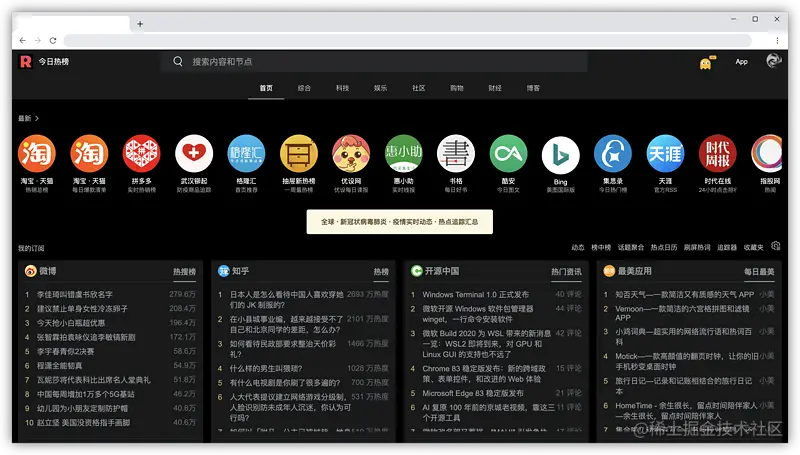
Task: Open the 天涯 blue icon
Action: pos(665,154)
